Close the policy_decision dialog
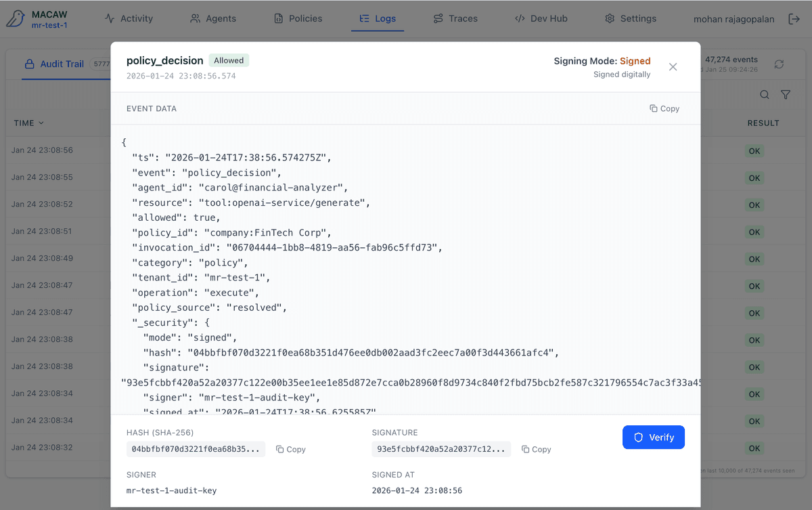The image size is (812, 510). click(x=673, y=66)
